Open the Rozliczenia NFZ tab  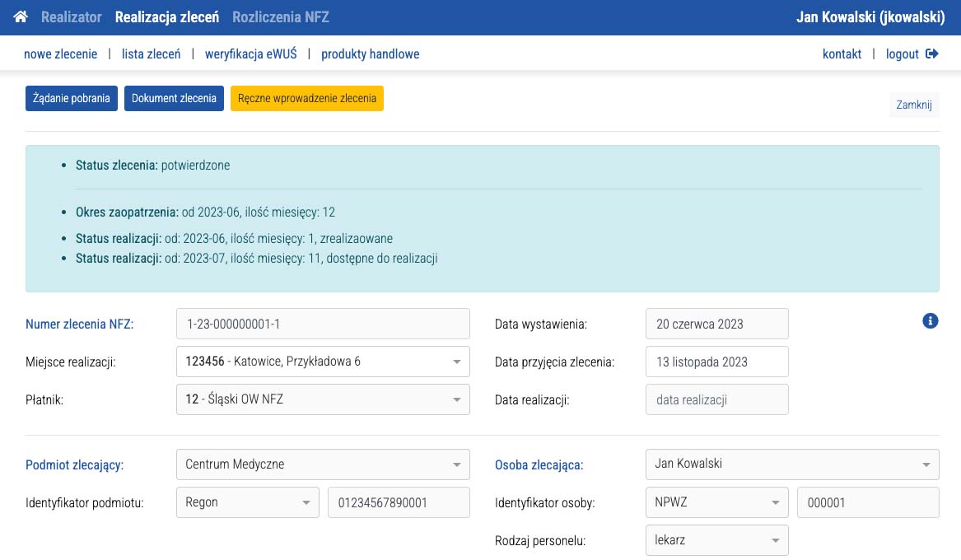(280, 16)
